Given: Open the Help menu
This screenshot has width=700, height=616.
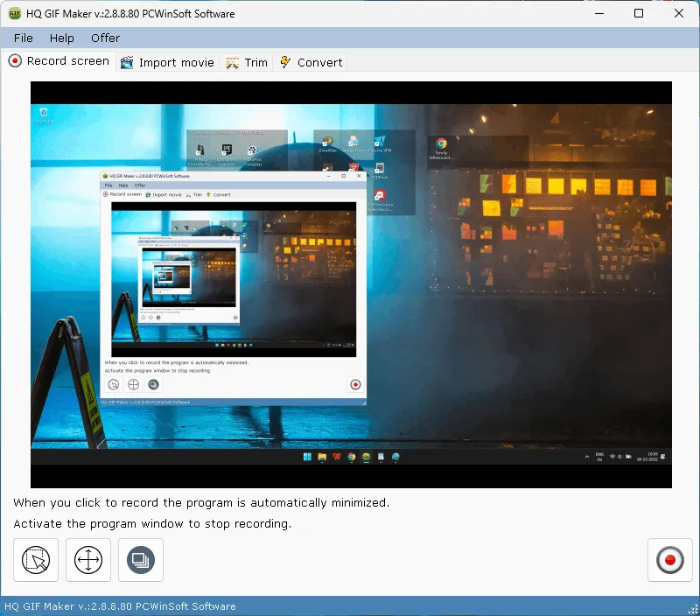Looking at the screenshot, I should (62, 38).
